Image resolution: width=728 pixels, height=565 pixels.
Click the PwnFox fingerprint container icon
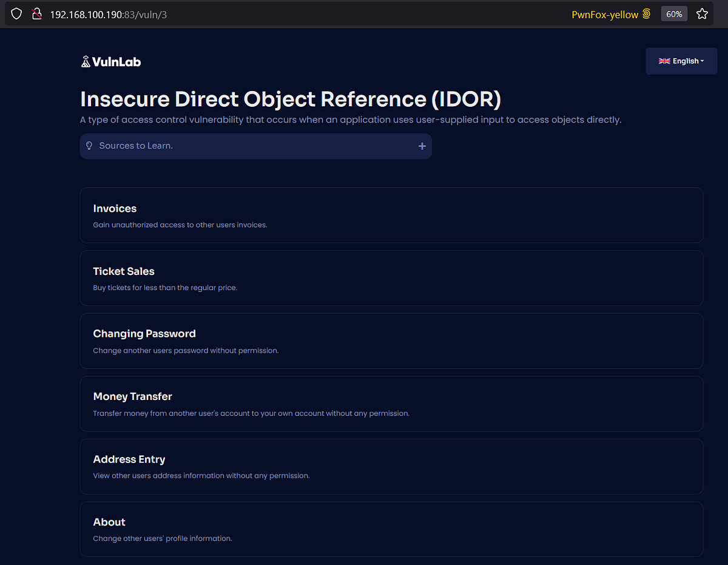click(x=647, y=13)
